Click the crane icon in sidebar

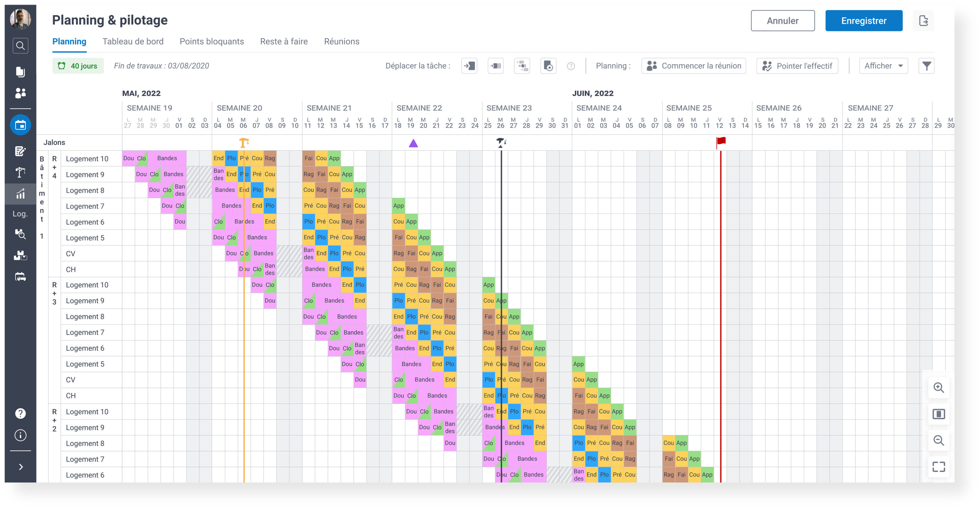point(20,172)
